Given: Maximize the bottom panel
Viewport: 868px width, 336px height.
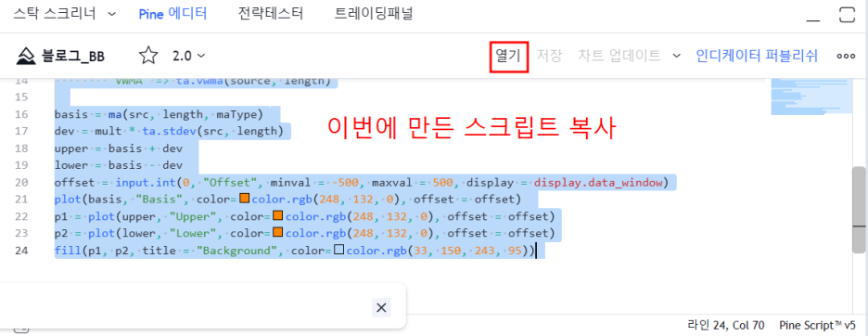Looking at the screenshot, I should coord(847,15).
